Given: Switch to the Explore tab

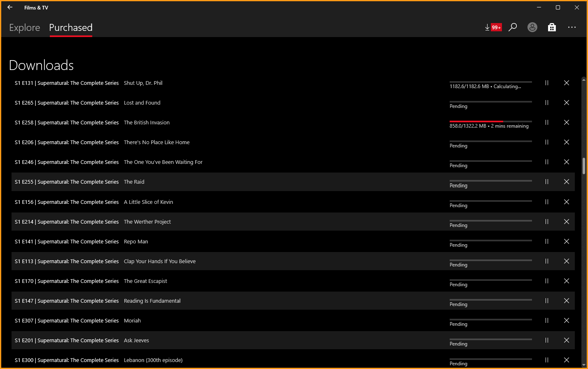Looking at the screenshot, I should click(x=25, y=28).
